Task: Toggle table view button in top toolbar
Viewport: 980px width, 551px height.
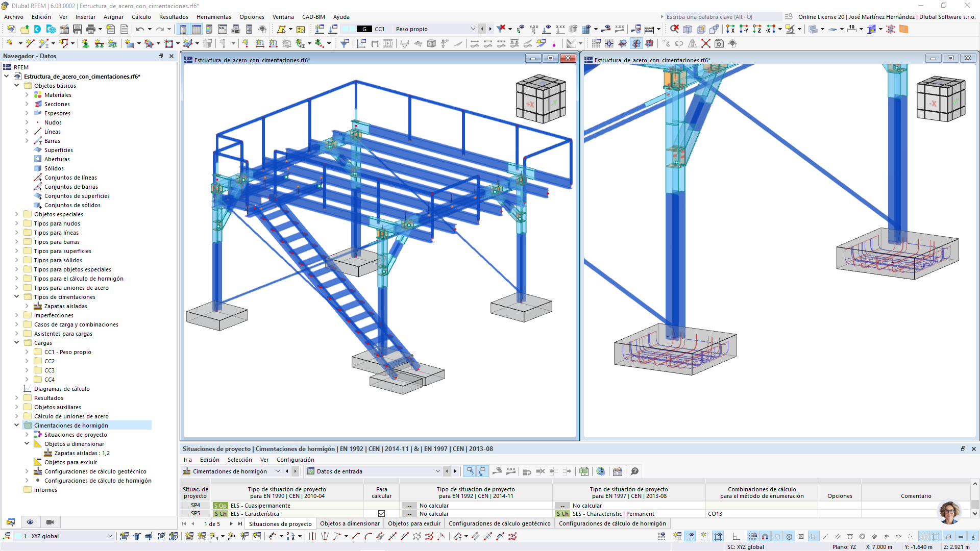Action: [197, 29]
